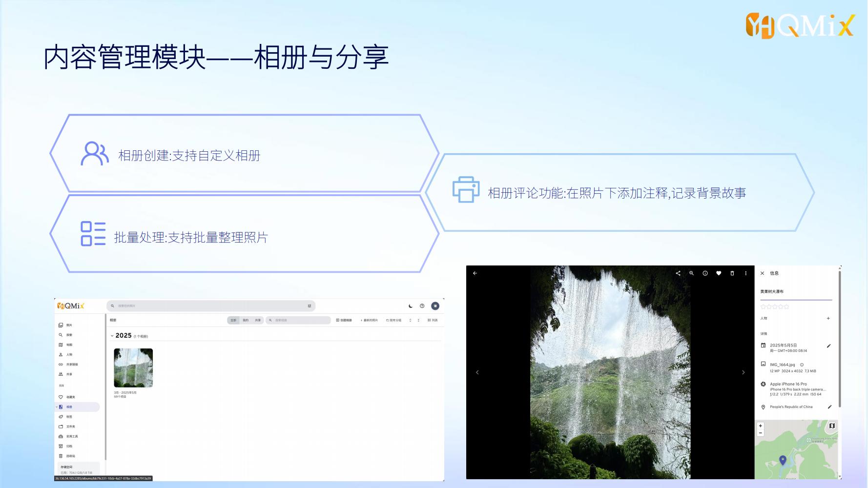
Task: Zoom in on the mini map with plus
Action: (760, 426)
